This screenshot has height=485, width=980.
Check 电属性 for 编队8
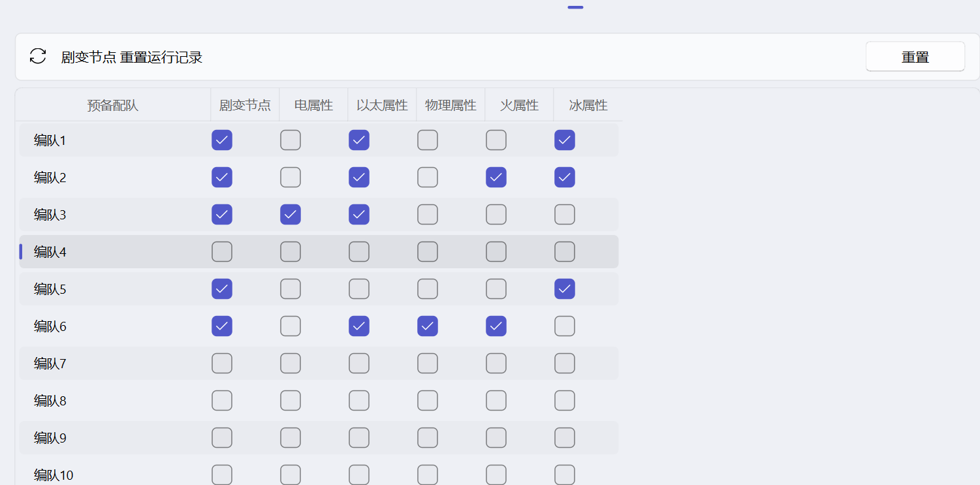point(291,400)
